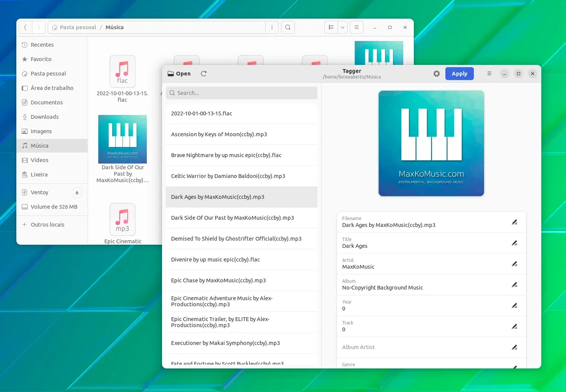Select the Epic Cinematic mp3 file icon

click(x=123, y=219)
